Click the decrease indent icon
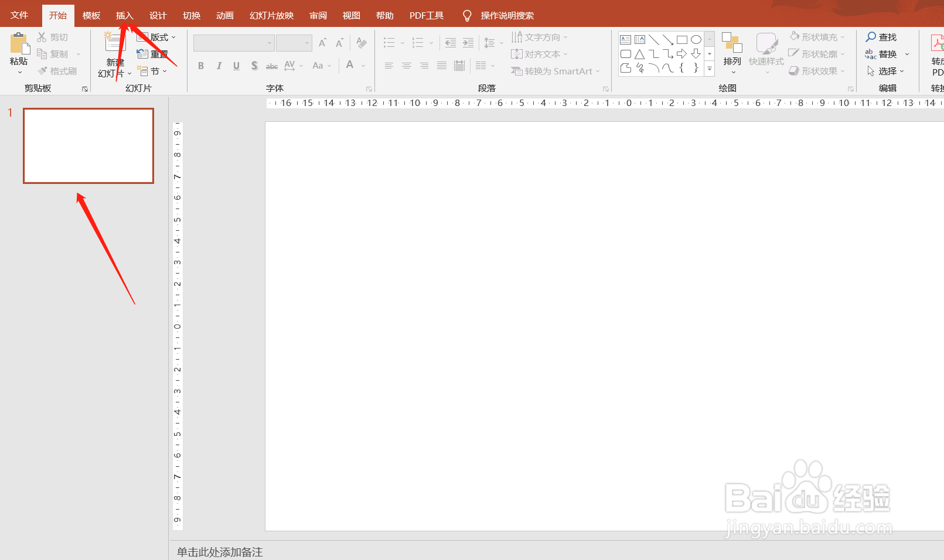944x560 pixels. pyautogui.click(x=450, y=43)
